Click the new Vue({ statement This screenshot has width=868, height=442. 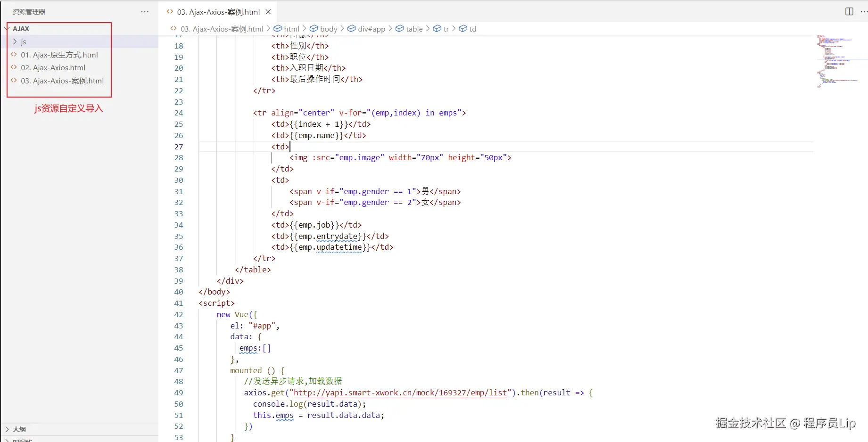237,315
